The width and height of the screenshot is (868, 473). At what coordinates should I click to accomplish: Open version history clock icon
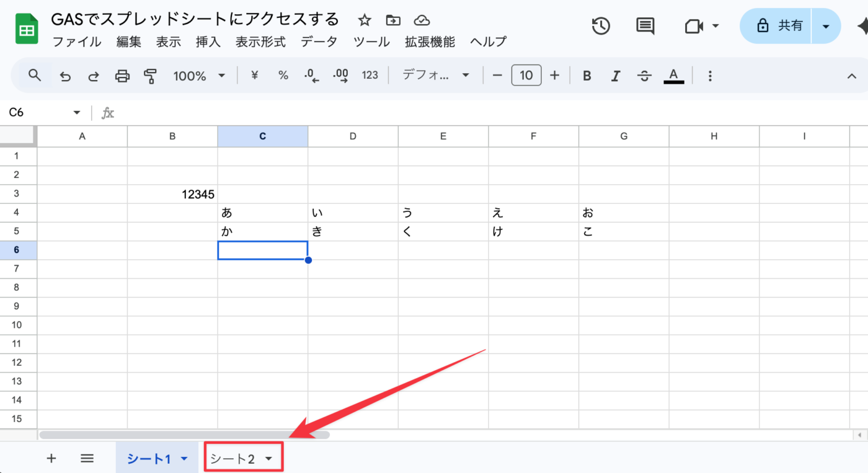pos(601,26)
